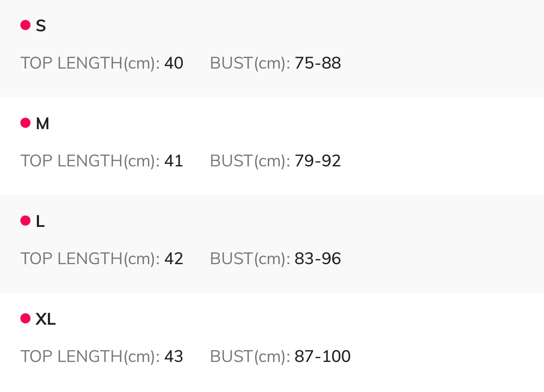This screenshot has height=392, width=544.
Task: Click the bust range 75-88
Action: tap(318, 63)
